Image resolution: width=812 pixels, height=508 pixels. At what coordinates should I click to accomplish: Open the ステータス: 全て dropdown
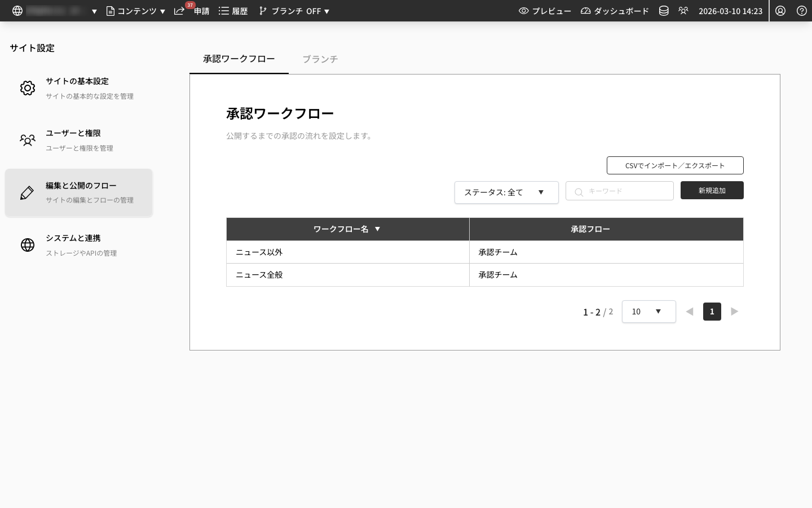[506, 192]
